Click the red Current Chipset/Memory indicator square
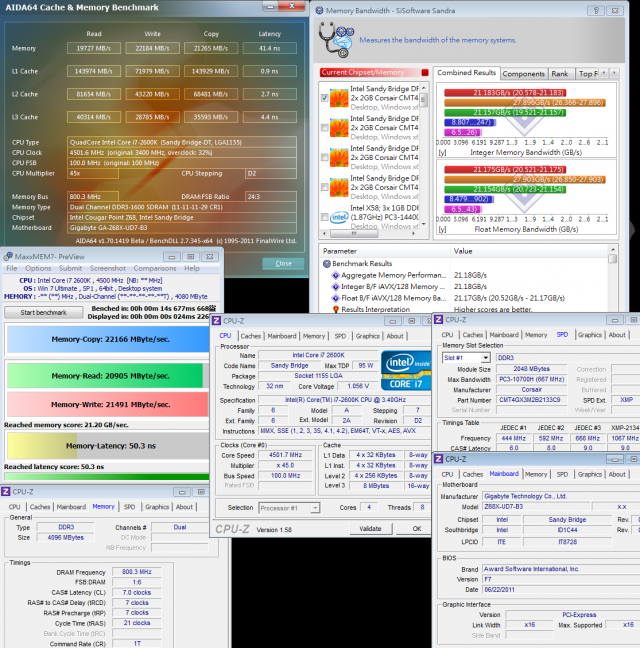This screenshot has height=649, width=640. (425, 72)
